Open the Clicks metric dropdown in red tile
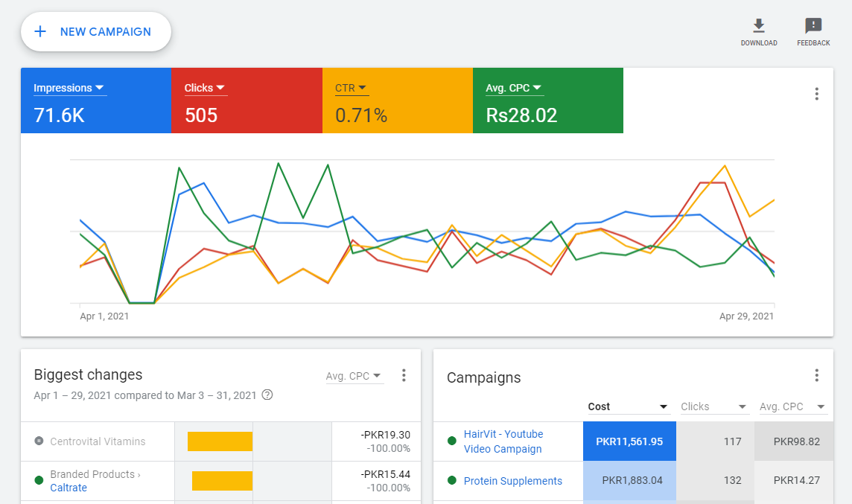This screenshot has width=852, height=504. [x=206, y=88]
